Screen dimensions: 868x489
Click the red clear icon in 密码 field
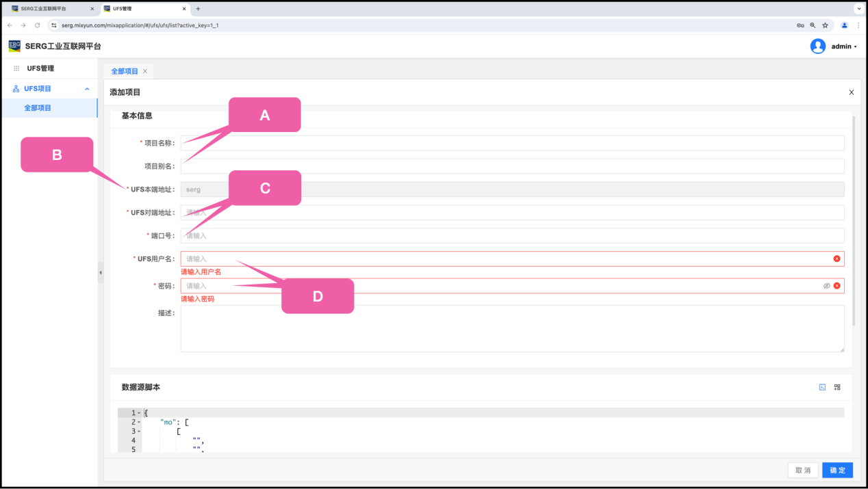[x=837, y=286]
